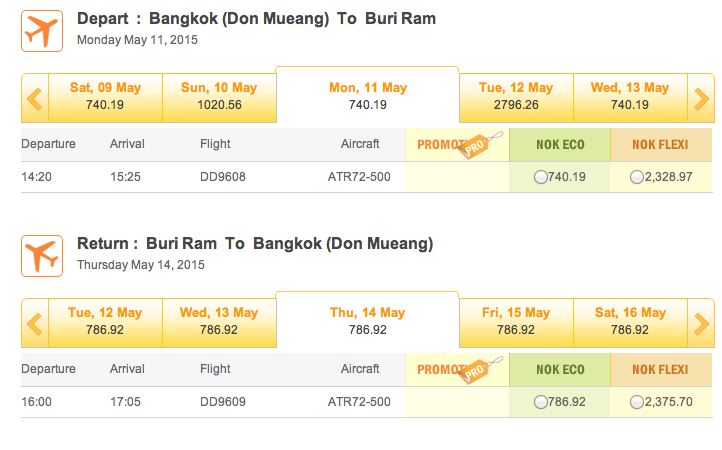
Task: Select Nok Flexi 2,375.70 fare for DD9609
Action: click(x=636, y=402)
